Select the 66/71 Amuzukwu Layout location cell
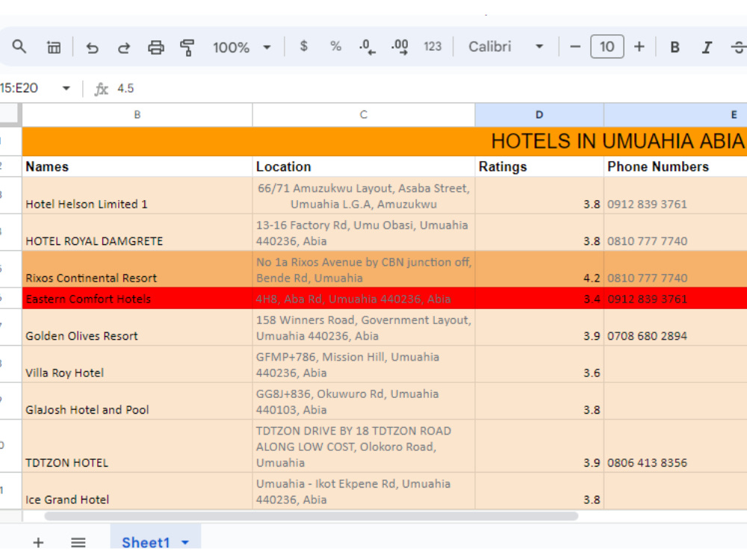 (364, 196)
